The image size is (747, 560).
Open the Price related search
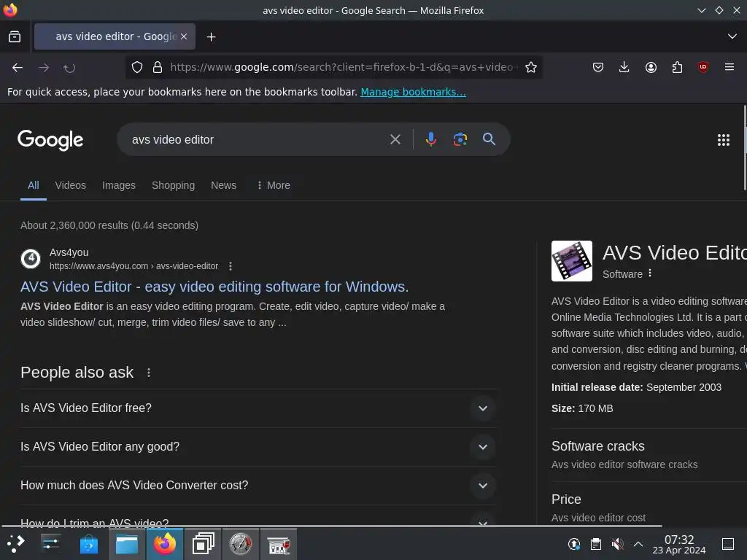click(x=566, y=499)
